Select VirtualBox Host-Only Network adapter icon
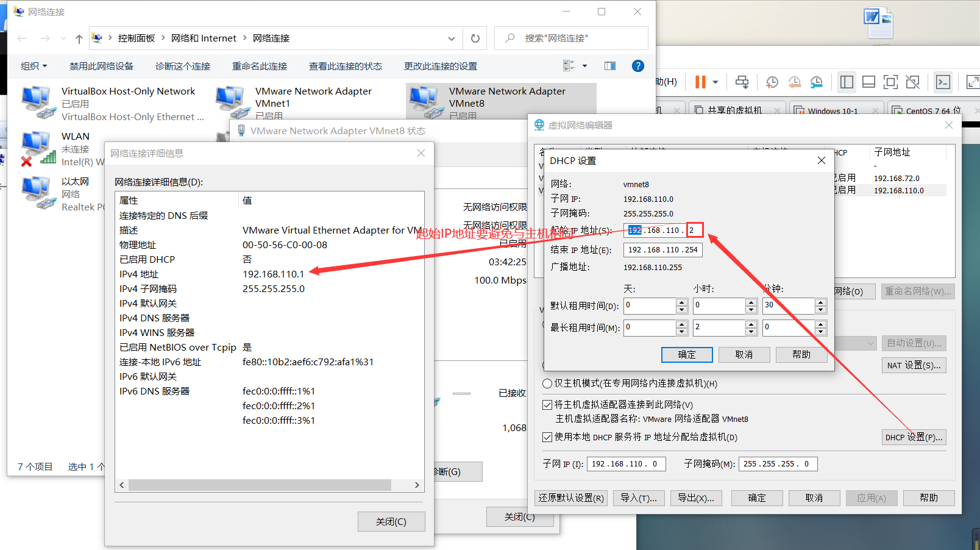The height and width of the screenshot is (550, 980). tap(38, 102)
